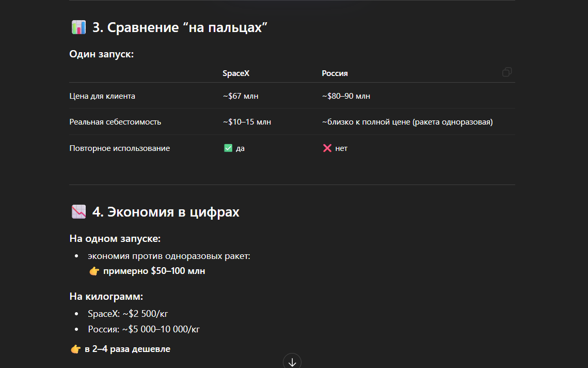Select the SpaceX column header
Screen dimensions: 588x368
236,73
